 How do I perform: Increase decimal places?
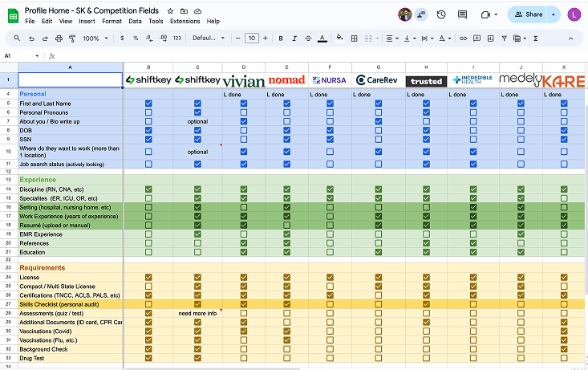coord(163,38)
